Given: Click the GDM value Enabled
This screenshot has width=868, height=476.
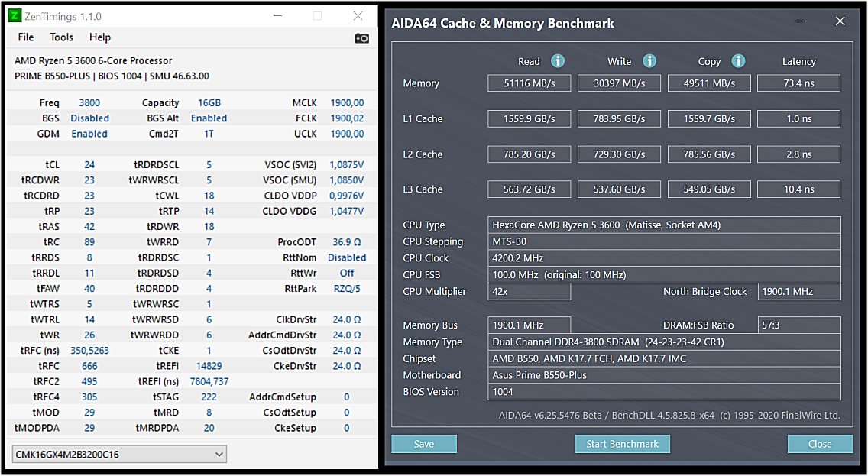Looking at the screenshot, I should coord(89,134).
